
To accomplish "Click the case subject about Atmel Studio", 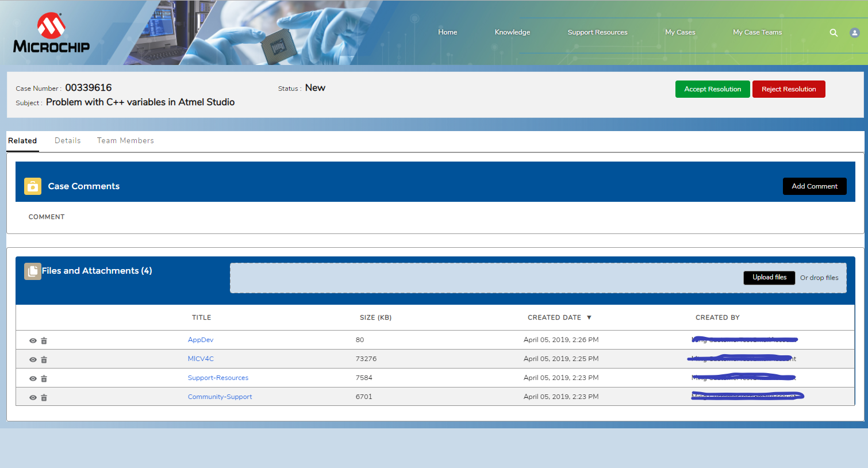I will (x=140, y=102).
